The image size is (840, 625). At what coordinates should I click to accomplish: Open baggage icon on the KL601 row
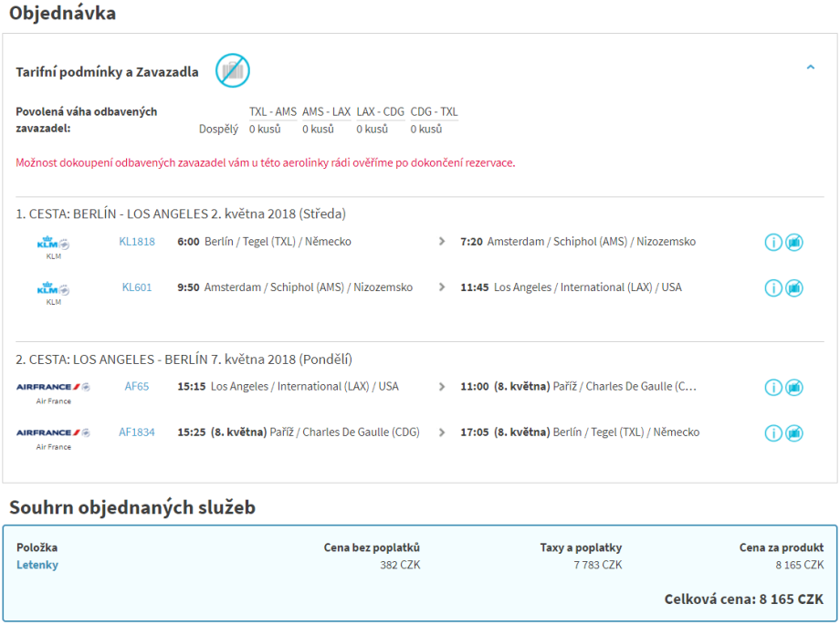pos(794,288)
